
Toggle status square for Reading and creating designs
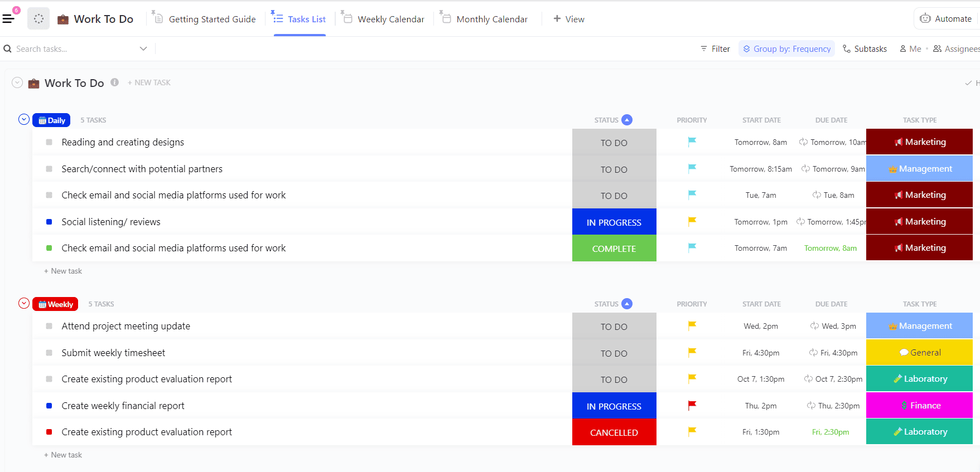pyautogui.click(x=49, y=142)
